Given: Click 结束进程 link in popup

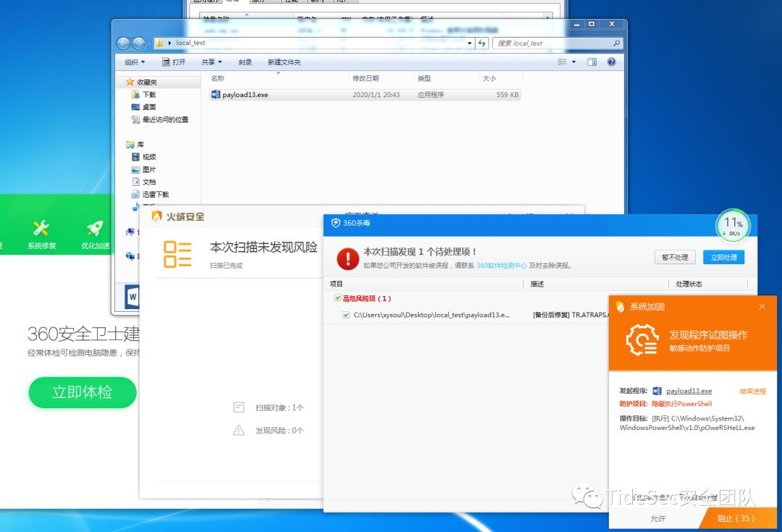Looking at the screenshot, I should coord(752,392).
